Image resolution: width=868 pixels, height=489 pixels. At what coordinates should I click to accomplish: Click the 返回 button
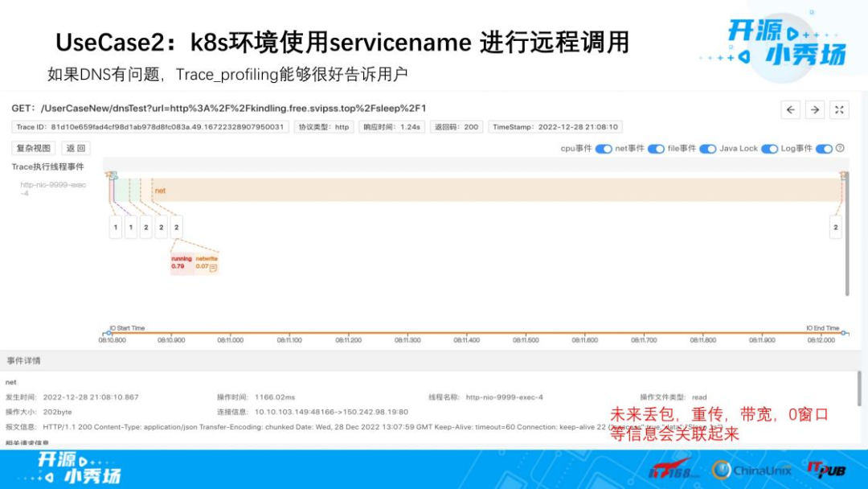[x=77, y=148]
